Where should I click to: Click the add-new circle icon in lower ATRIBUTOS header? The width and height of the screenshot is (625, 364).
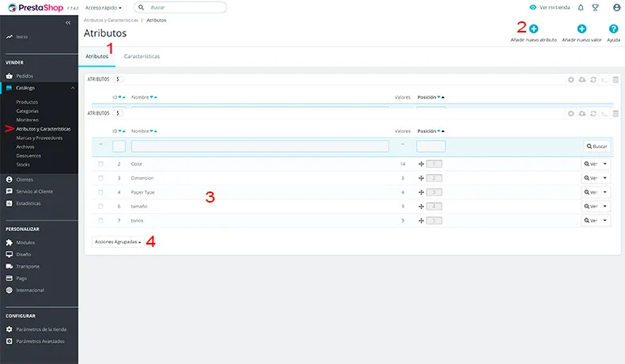(x=570, y=114)
